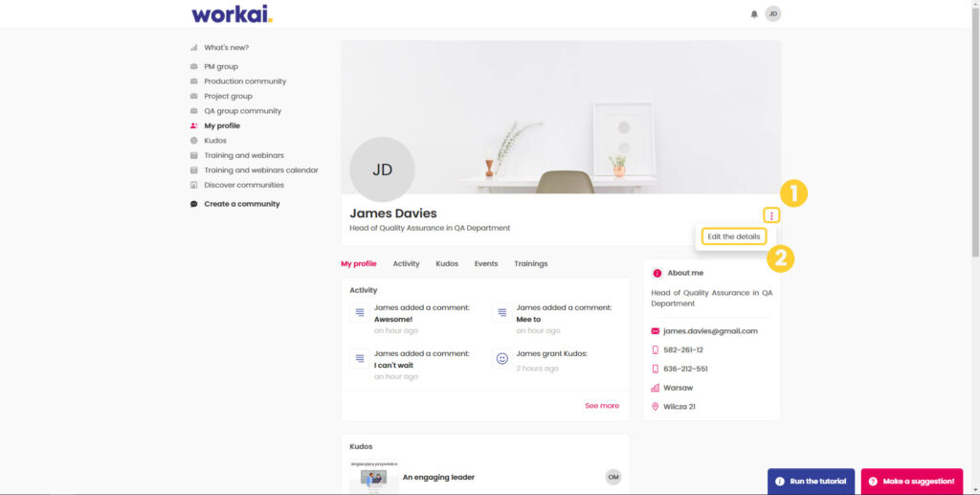980x495 pixels.
Task: Open the notifications bell icon
Action: tap(754, 14)
